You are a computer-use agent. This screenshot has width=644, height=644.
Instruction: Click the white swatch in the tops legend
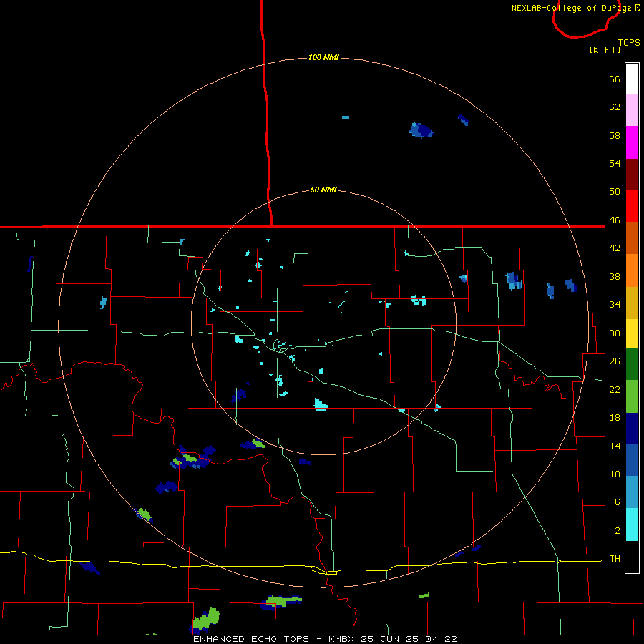pyautogui.click(x=632, y=79)
